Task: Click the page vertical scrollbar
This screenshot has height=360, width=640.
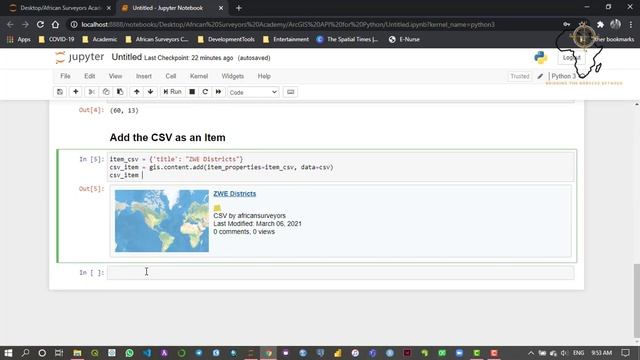Action: [x=636, y=302]
